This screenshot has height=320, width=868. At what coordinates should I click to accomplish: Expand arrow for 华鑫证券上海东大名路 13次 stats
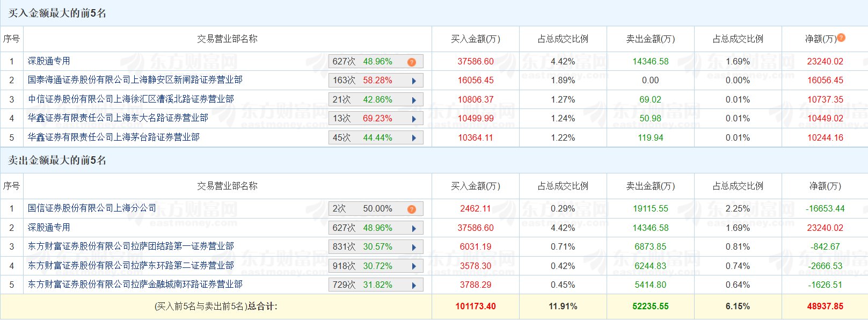tap(414, 119)
